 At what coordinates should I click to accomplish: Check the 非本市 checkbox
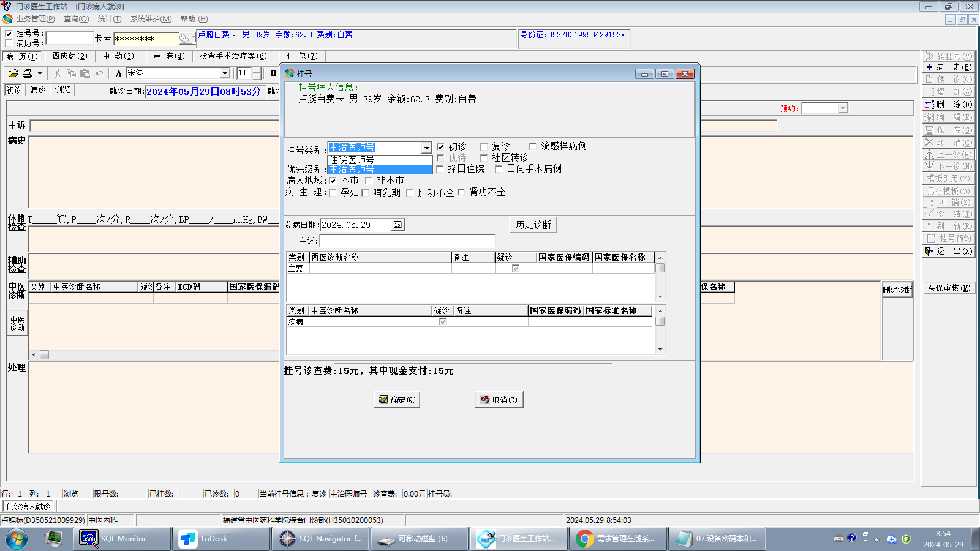coord(369,181)
